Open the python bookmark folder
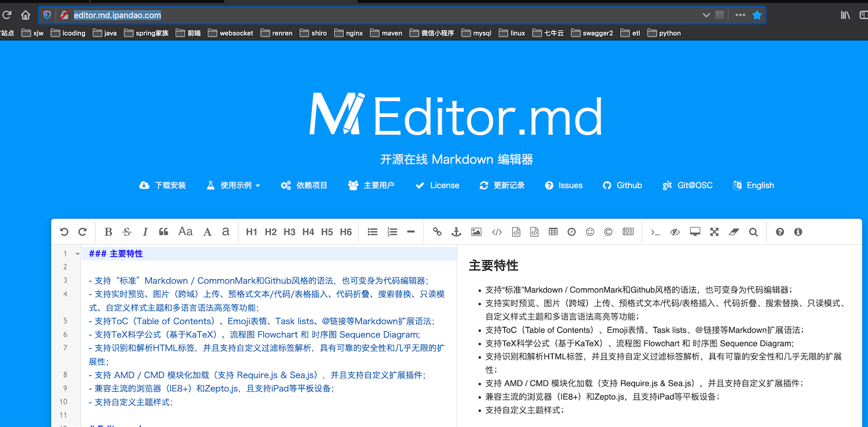This screenshot has height=427, width=868. [664, 33]
